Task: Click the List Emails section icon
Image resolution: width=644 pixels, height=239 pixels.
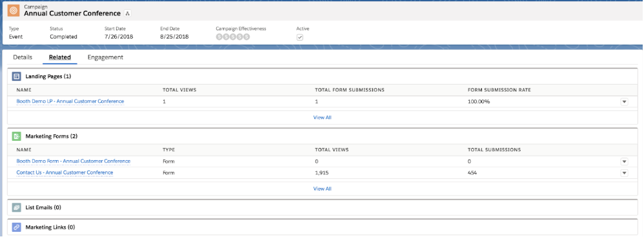Action: (x=16, y=207)
